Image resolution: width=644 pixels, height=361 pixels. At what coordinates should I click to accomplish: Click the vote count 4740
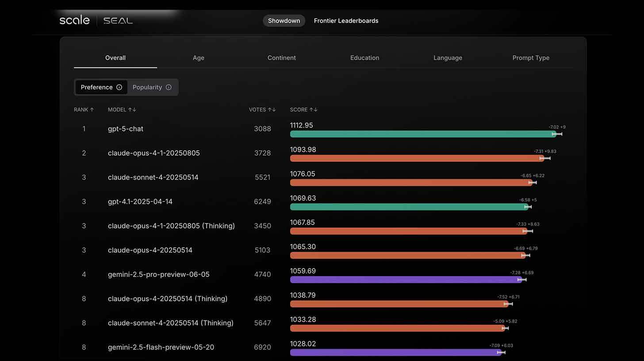(x=262, y=275)
